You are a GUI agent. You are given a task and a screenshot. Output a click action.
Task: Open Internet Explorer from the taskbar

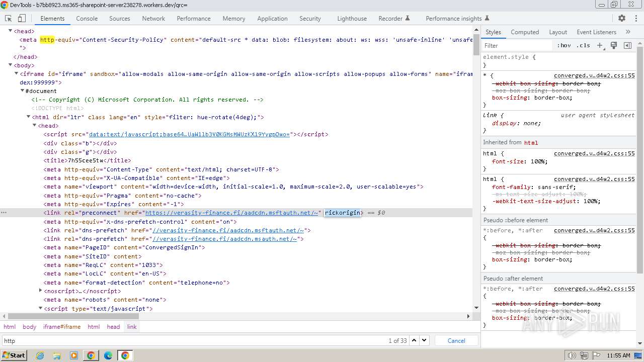(x=40, y=355)
